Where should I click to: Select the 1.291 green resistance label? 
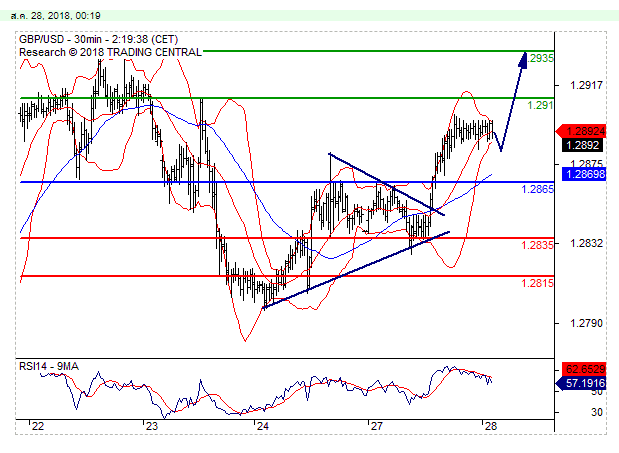540,105
